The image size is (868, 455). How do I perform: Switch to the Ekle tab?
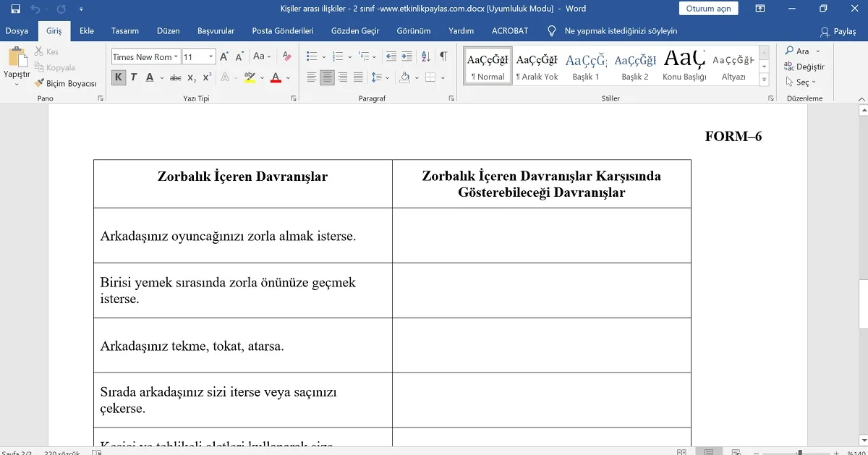[87, 31]
